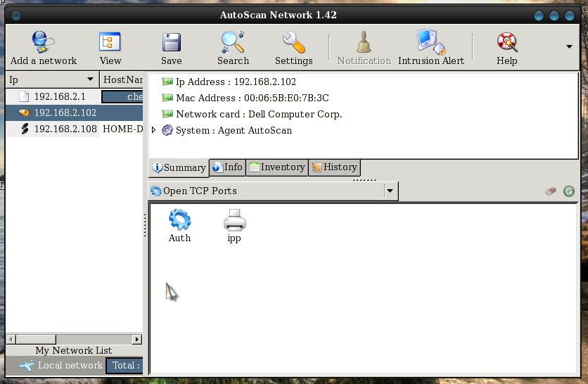Open the Open TCP Ports dropdown
Screen dimensions: 588x384
(273, 191)
